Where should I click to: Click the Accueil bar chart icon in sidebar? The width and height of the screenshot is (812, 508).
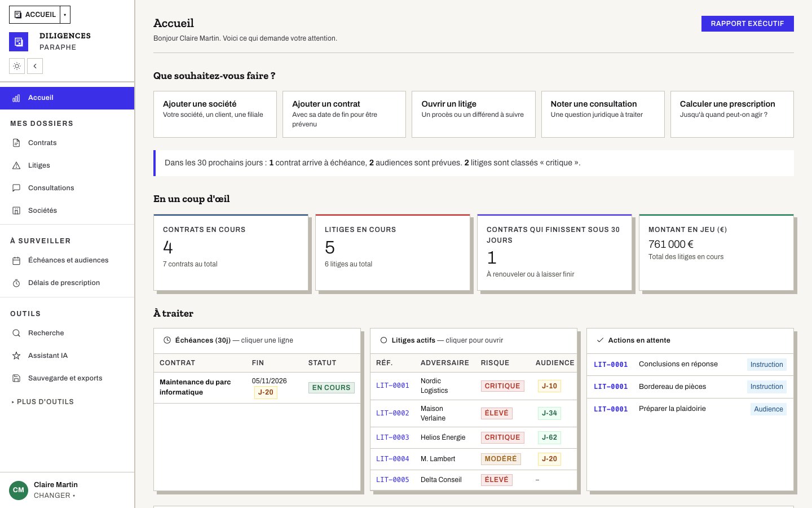(16, 98)
